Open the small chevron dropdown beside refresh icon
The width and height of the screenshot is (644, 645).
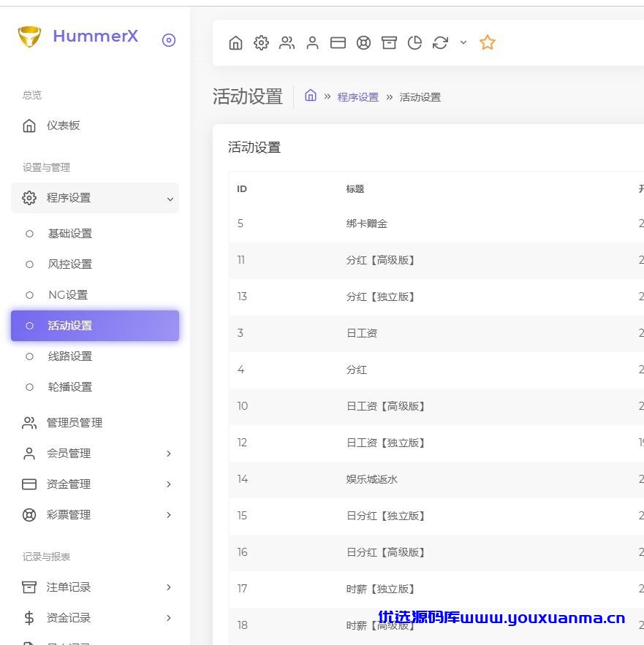pos(463,42)
